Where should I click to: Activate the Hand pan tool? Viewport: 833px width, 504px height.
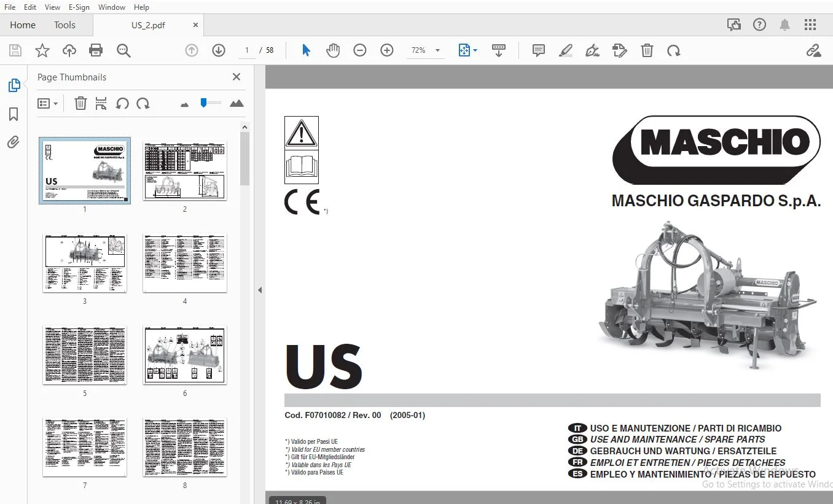pos(333,50)
